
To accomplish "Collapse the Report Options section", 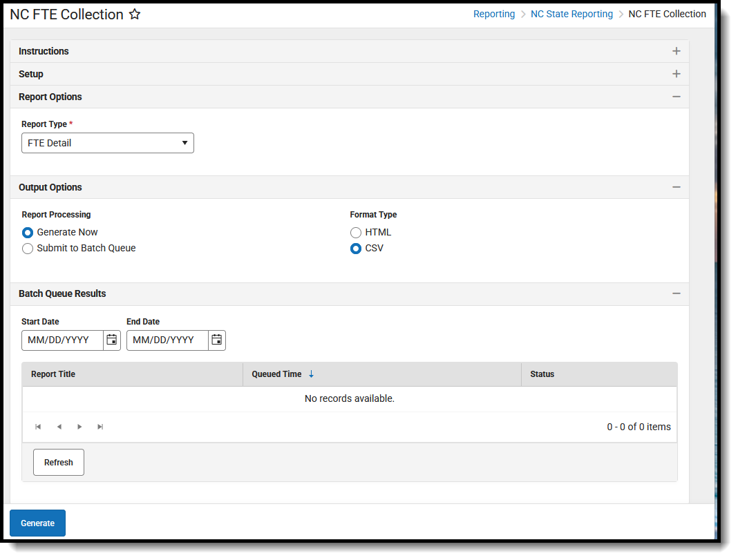I will [x=676, y=97].
